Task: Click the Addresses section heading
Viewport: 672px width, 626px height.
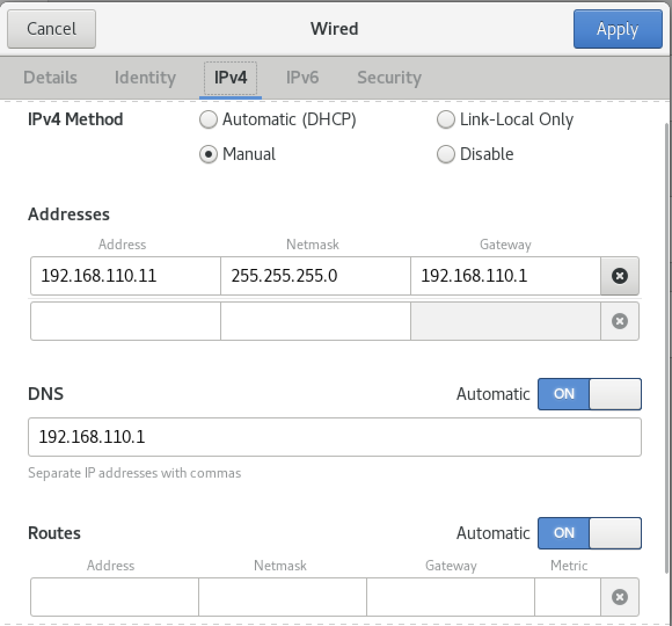Action: coord(68,214)
